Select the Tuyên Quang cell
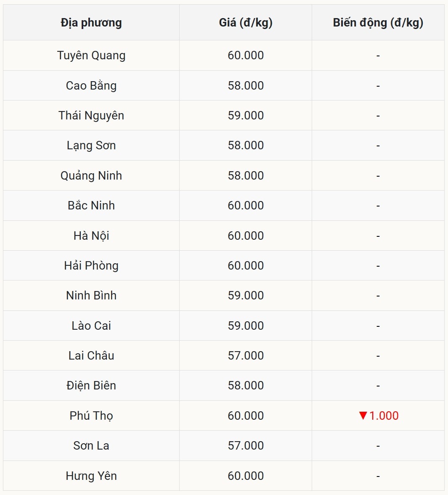 point(91,56)
